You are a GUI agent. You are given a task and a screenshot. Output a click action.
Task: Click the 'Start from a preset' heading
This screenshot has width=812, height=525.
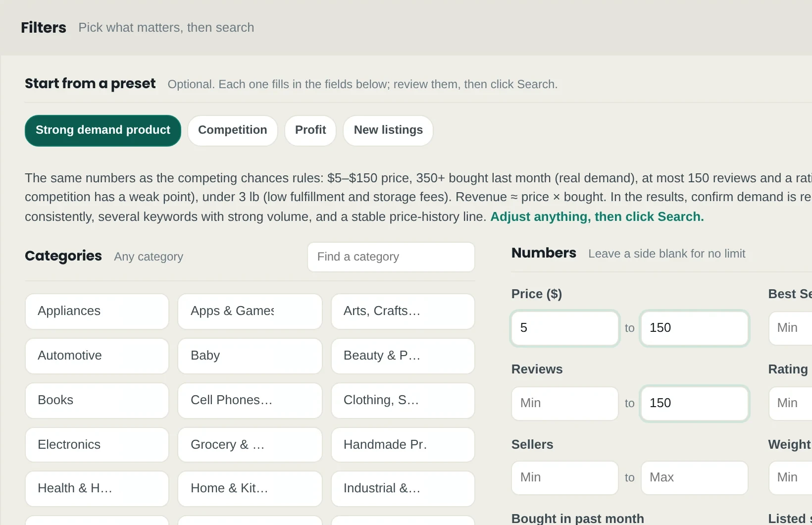[x=90, y=83]
